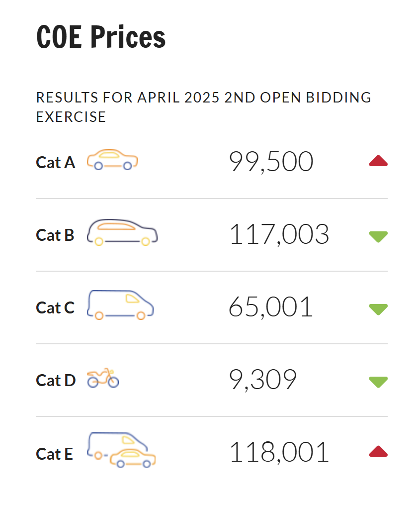The width and height of the screenshot is (420, 507).
Task: Click the Cat A price 99,500
Action: [271, 161]
